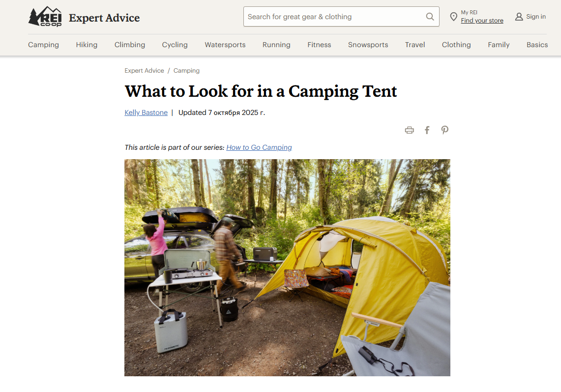Click the magnifying glass search icon
The height and width of the screenshot is (392, 561).
click(430, 16)
